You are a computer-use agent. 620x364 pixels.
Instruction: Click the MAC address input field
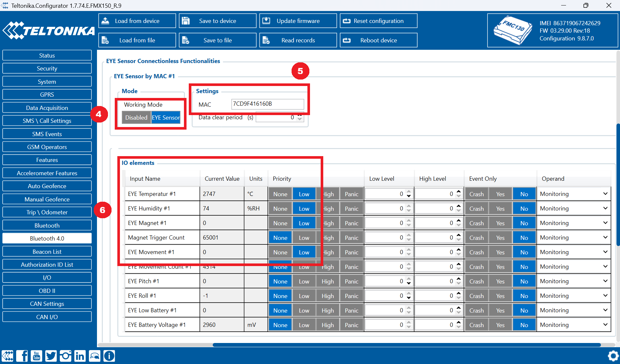[267, 104]
